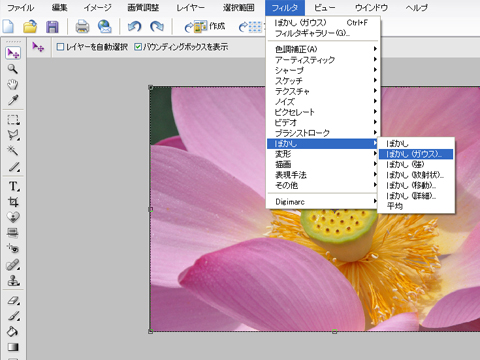Select the Eyedropper tool
The image size is (480, 360).
pyautogui.click(x=13, y=100)
